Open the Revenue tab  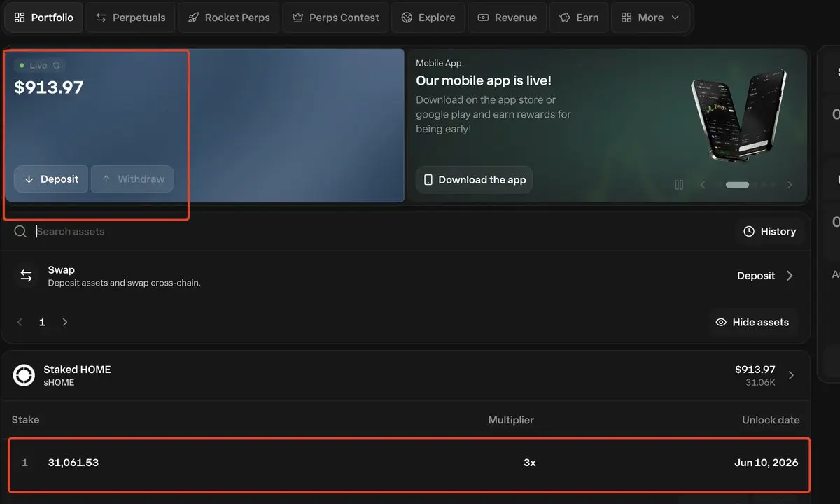pos(507,17)
